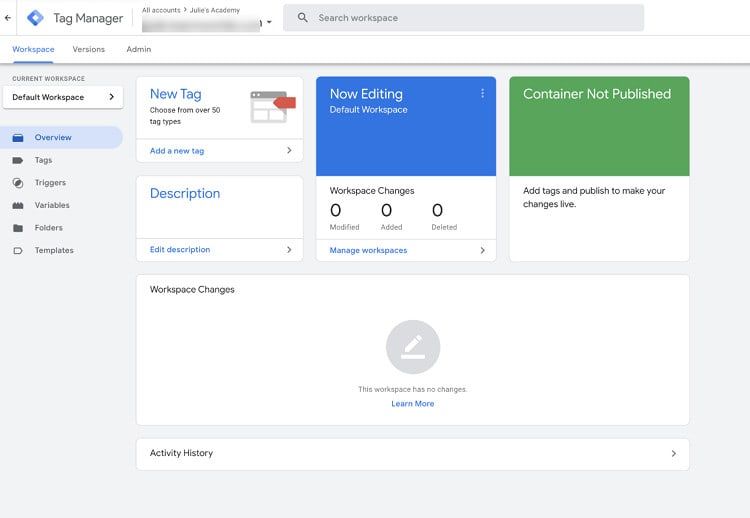Click the New Tag heading
Screen dimensions: 750x518
tap(176, 94)
